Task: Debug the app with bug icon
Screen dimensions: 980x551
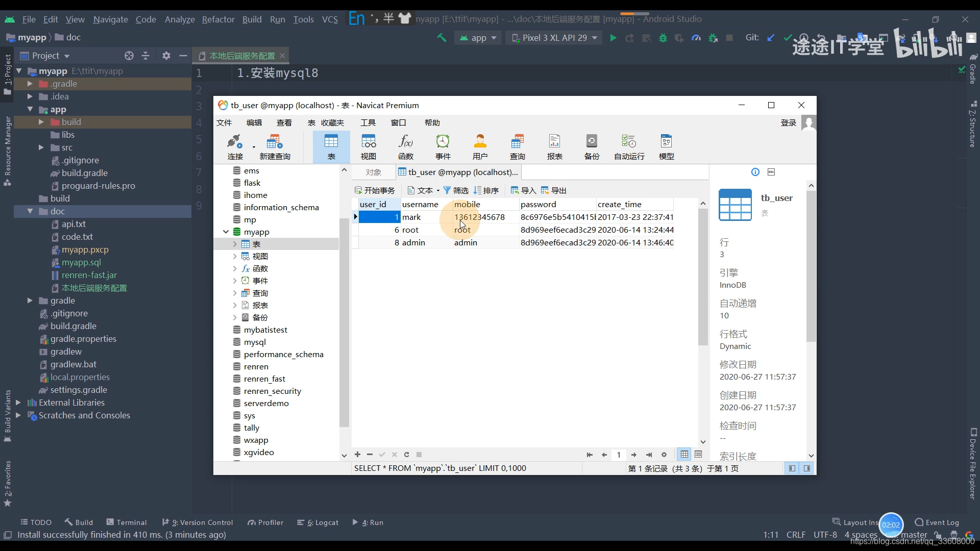Action: 663,38
